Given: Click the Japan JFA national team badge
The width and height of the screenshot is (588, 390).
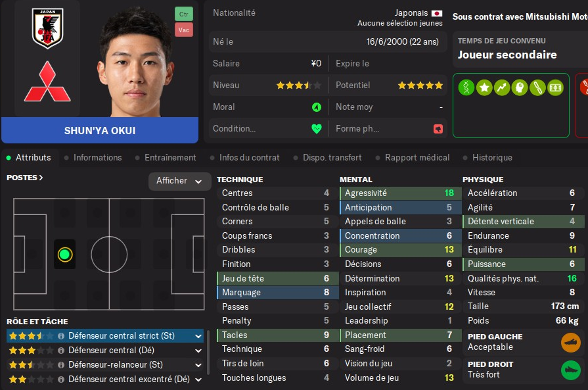Looking at the screenshot, I should (x=47, y=28).
